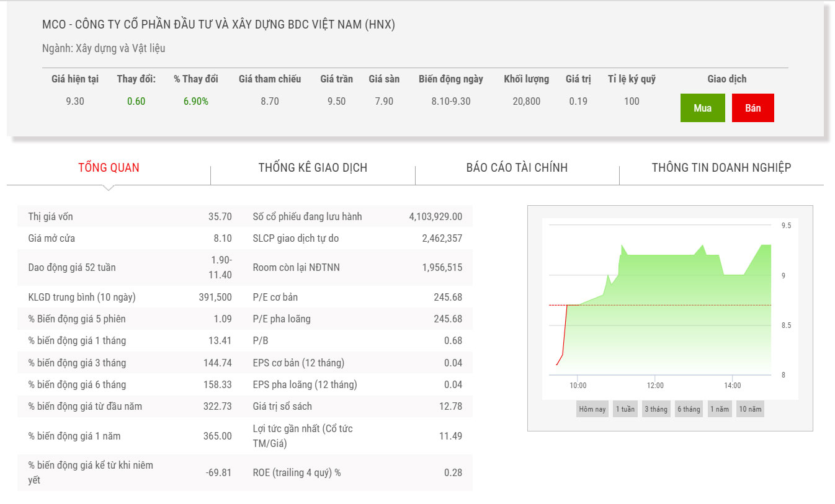Show the 1 năm chart range
The image size is (835, 504).
[x=720, y=409]
